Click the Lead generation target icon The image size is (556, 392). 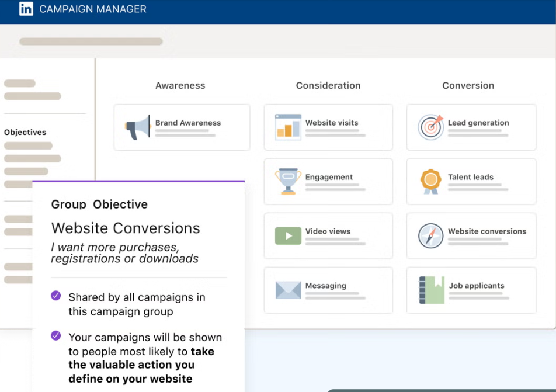click(x=430, y=127)
